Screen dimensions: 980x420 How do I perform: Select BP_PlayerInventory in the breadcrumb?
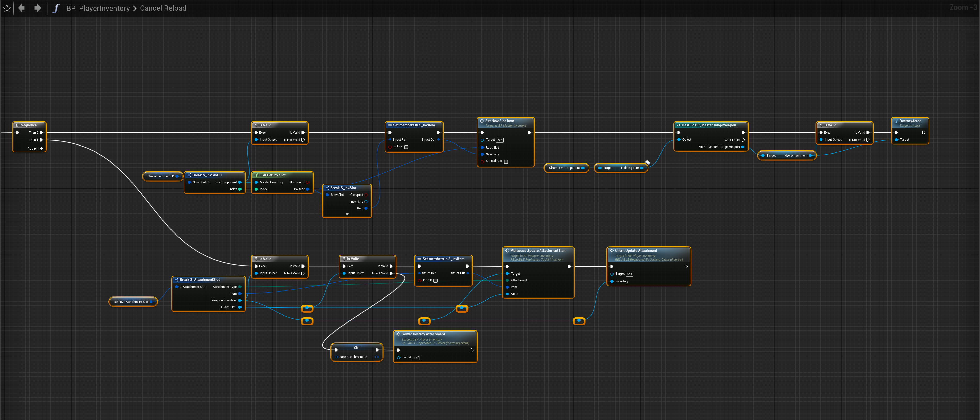pos(98,8)
